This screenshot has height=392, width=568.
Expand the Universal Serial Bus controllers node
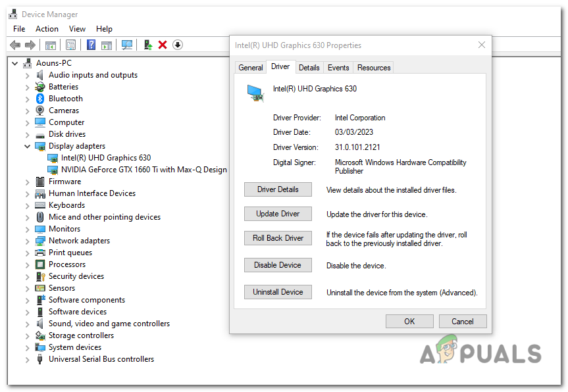[27, 358]
